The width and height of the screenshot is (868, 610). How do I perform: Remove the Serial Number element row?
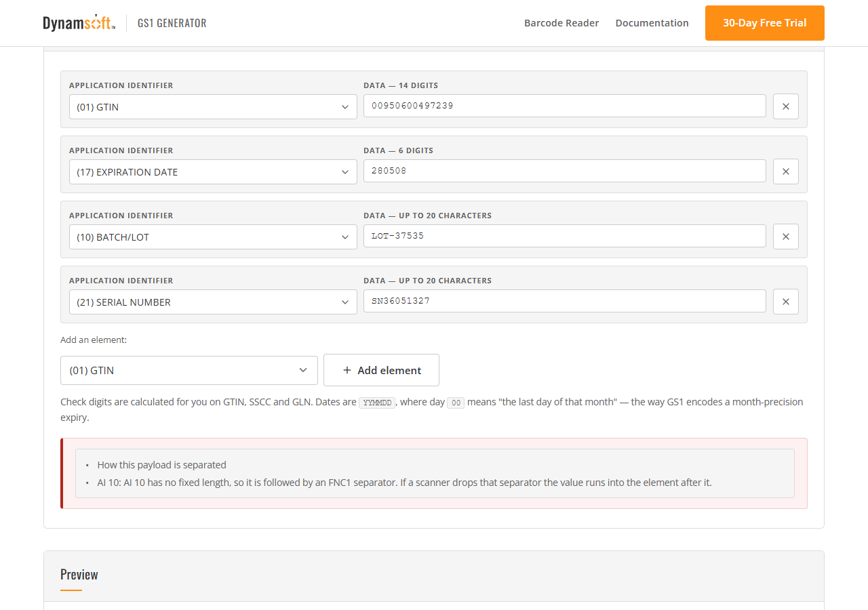tap(786, 302)
